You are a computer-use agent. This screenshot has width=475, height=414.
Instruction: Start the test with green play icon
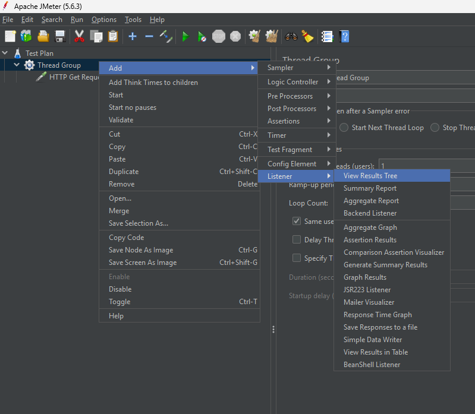[185, 36]
